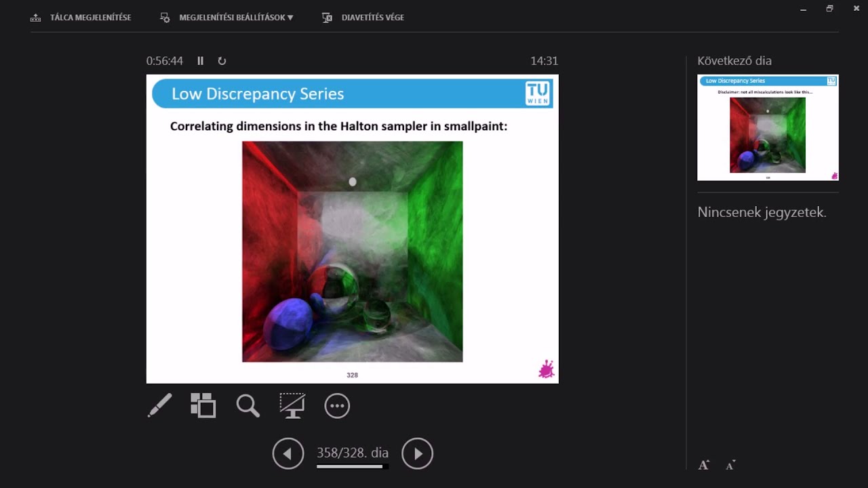The image size is (868, 488).
Task: Click the Következő dia preview thumbnail
Action: 768,127
